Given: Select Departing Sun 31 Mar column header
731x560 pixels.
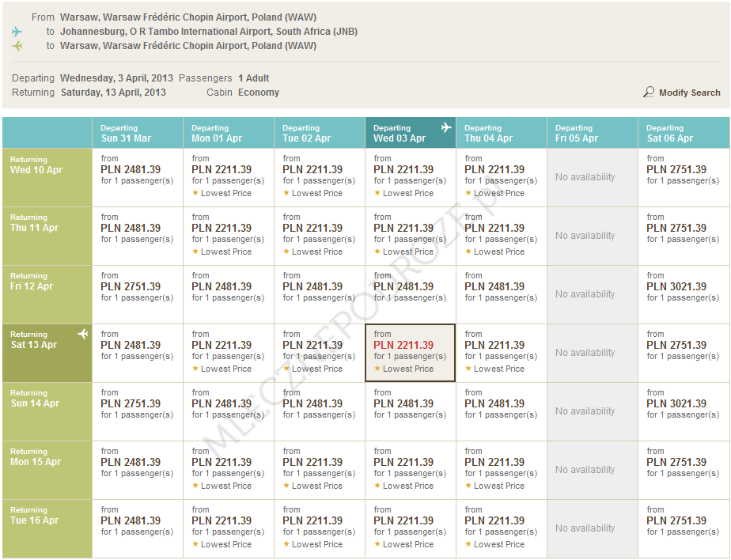Looking at the screenshot, I should pos(137,133).
